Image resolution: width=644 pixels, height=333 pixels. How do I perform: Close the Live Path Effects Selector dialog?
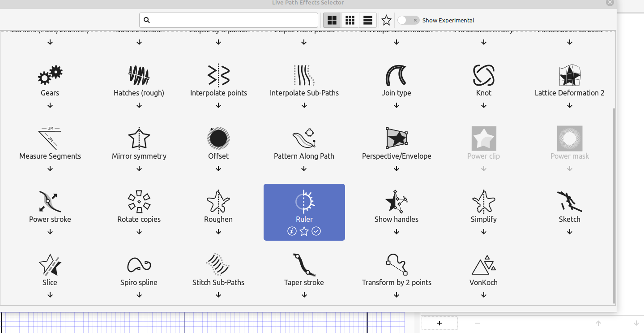pos(610,3)
